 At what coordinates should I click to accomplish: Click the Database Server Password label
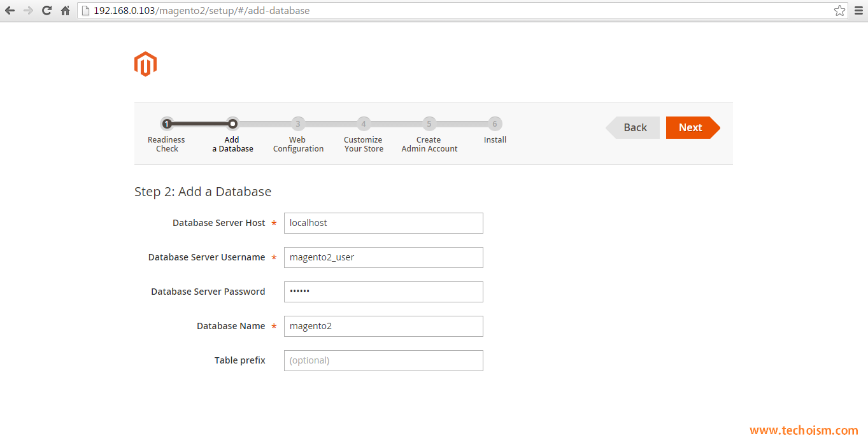208,292
